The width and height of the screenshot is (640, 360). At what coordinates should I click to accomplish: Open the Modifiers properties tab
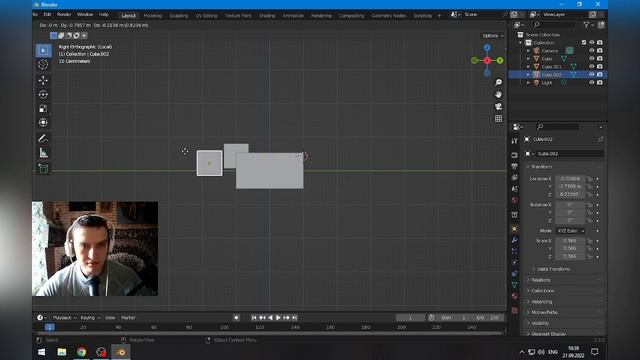pos(515,240)
